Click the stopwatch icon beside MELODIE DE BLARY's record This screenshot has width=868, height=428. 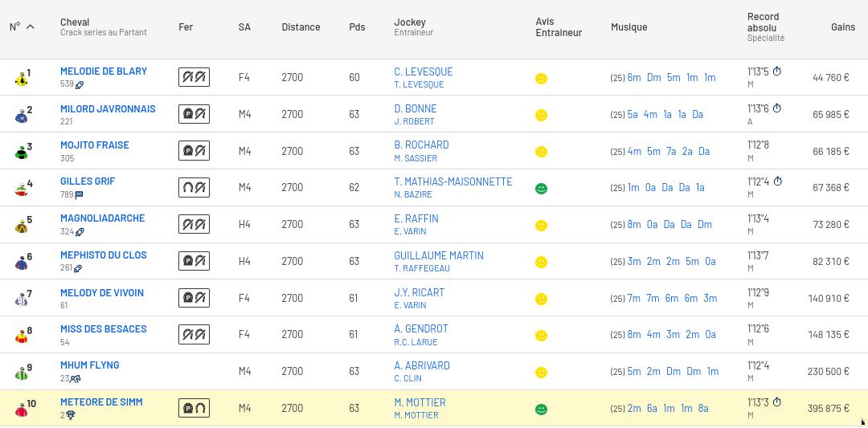(x=777, y=71)
